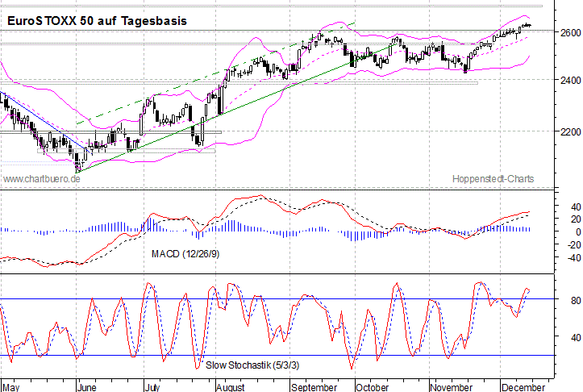Click the September month label
Screen dimensions: 583x392
point(314,387)
